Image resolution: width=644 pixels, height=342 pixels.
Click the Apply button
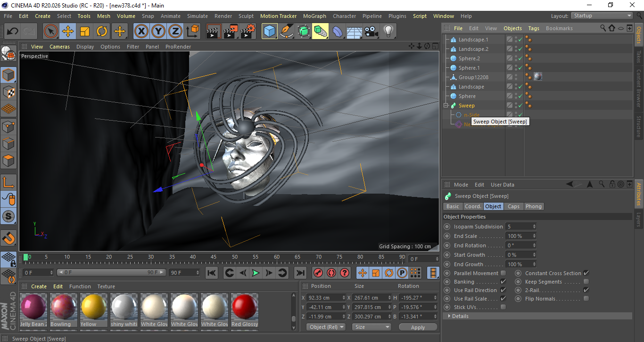point(418,327)
